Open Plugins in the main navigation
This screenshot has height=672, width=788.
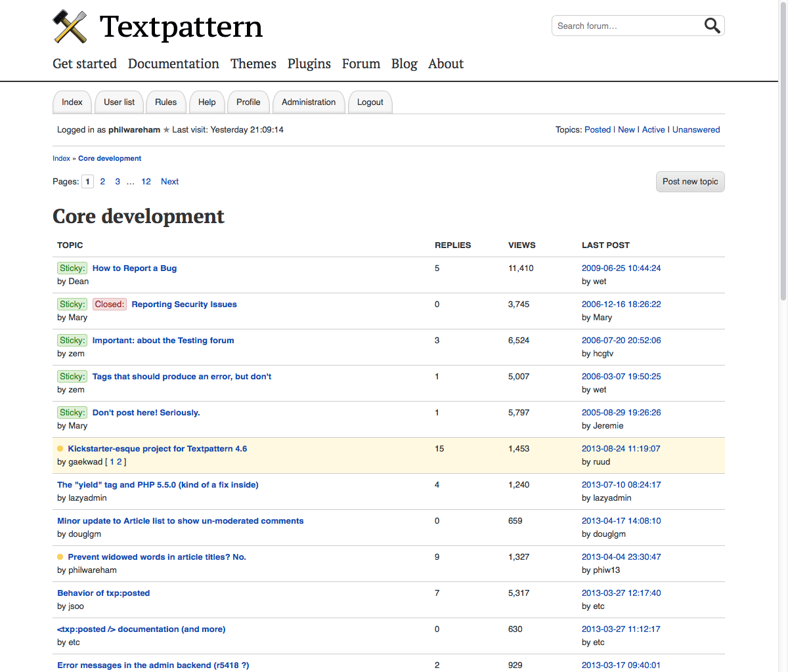click(309, 64)
